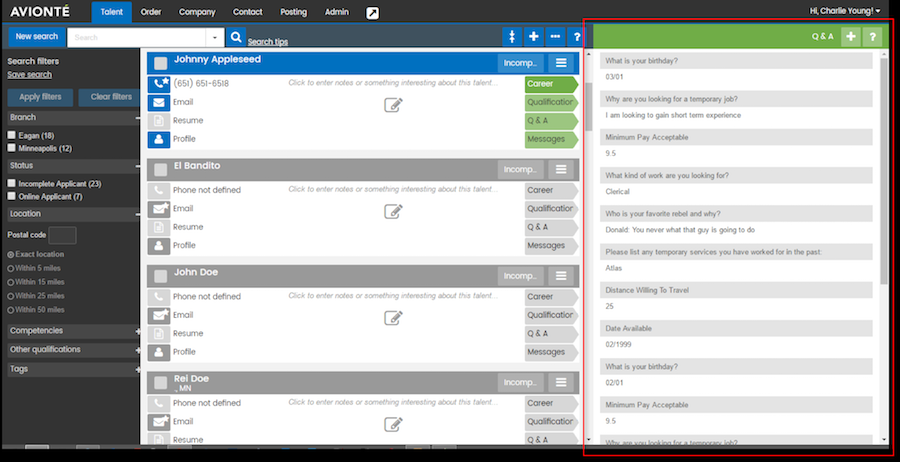
Task: Open the Order tab
Action: point(151,12)
